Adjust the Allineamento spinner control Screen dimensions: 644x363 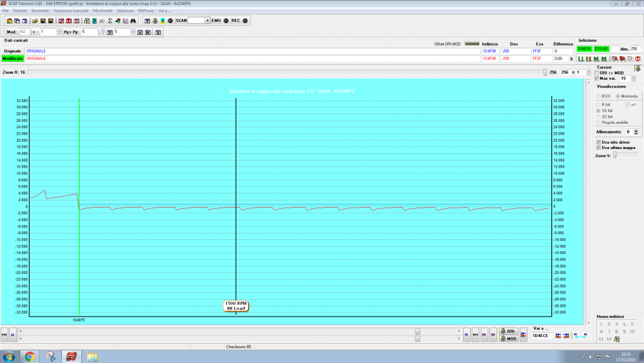[637, 131]
